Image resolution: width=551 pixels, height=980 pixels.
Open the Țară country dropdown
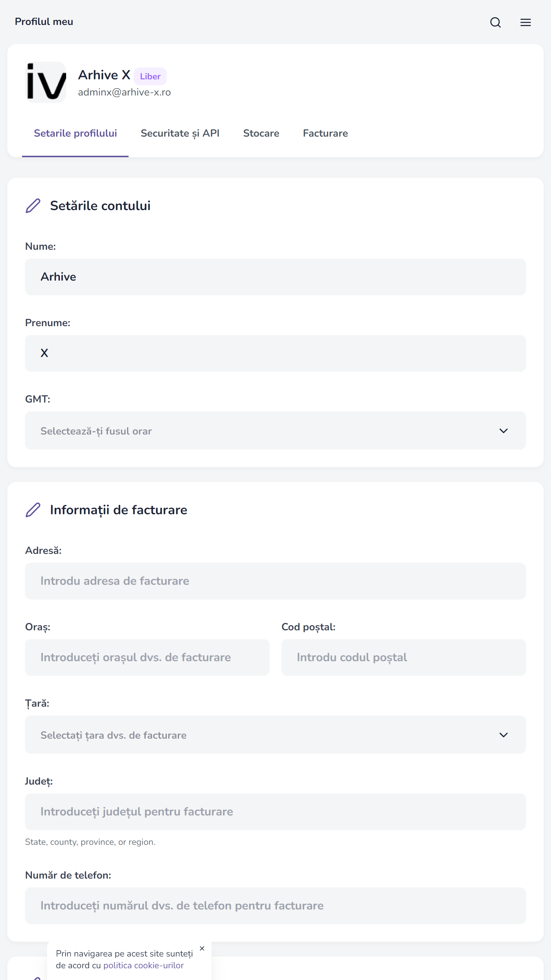(275, 735)
